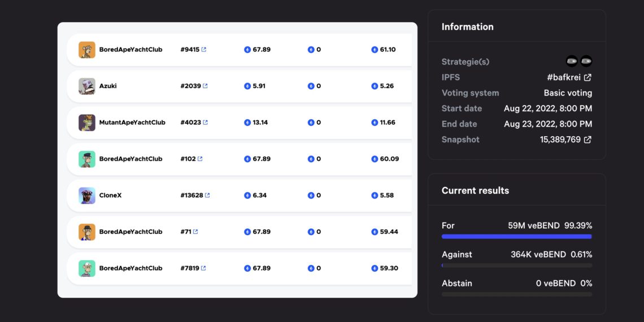The width and height of the screenshot is (644, 322).
Task: Open the IPFS #bafkrei external link
Action: (x=588, y=77)
